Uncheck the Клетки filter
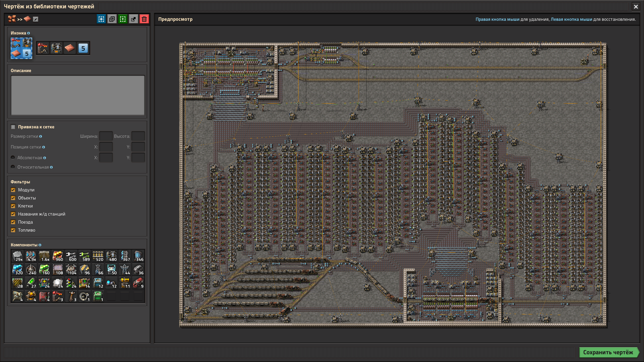 (x=13, y=206)
